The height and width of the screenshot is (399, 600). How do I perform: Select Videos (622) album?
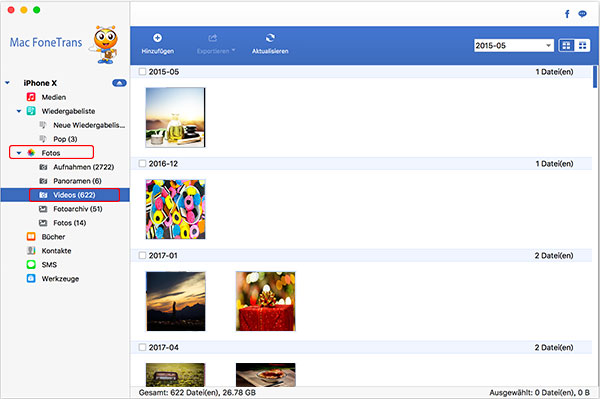coord(74,195)
